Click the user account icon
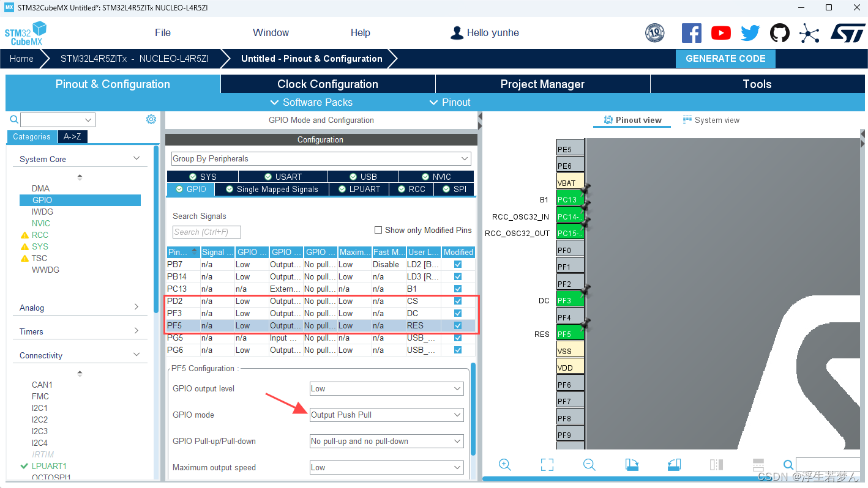This screenshot has height=488, width=868. pos(457,33)
